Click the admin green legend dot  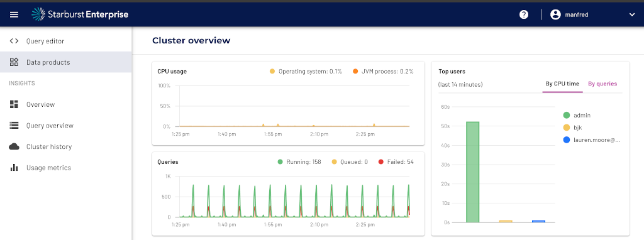(567, 116)
